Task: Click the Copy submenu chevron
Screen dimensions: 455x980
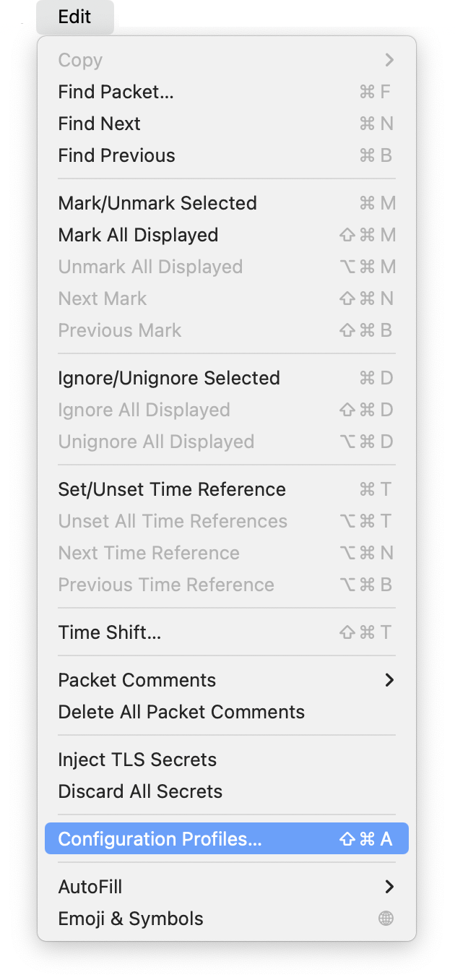Action: [389, 60]
